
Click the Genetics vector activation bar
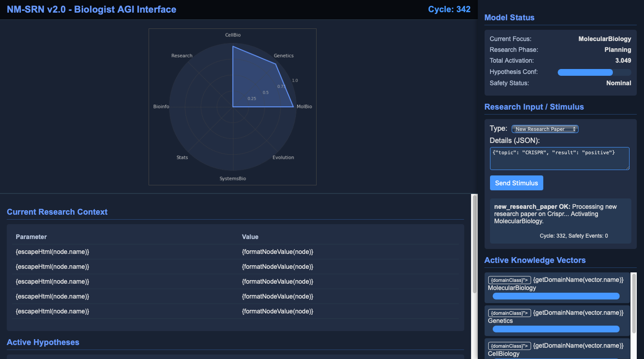(x=555, y=329)
